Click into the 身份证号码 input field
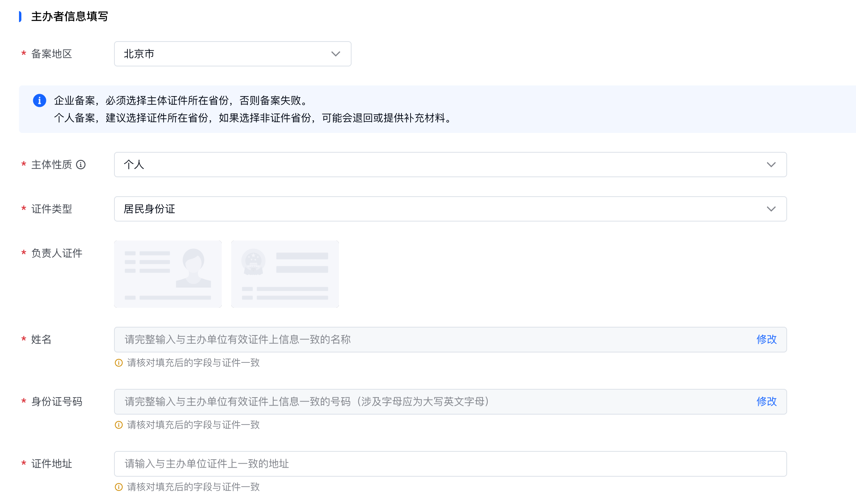The image size is (856, 504). [396, 402]
